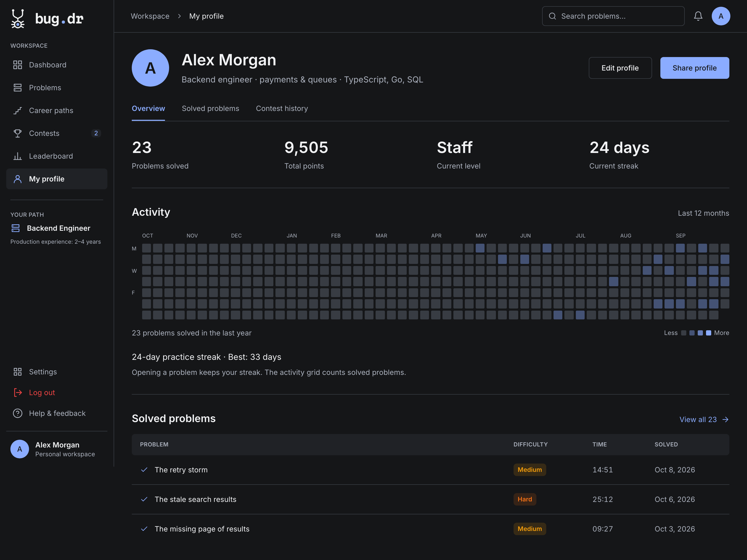The image size is (747, 560).
Task: Click the time value 09:27
Action: pyautogui.click(x=603, y=529)
